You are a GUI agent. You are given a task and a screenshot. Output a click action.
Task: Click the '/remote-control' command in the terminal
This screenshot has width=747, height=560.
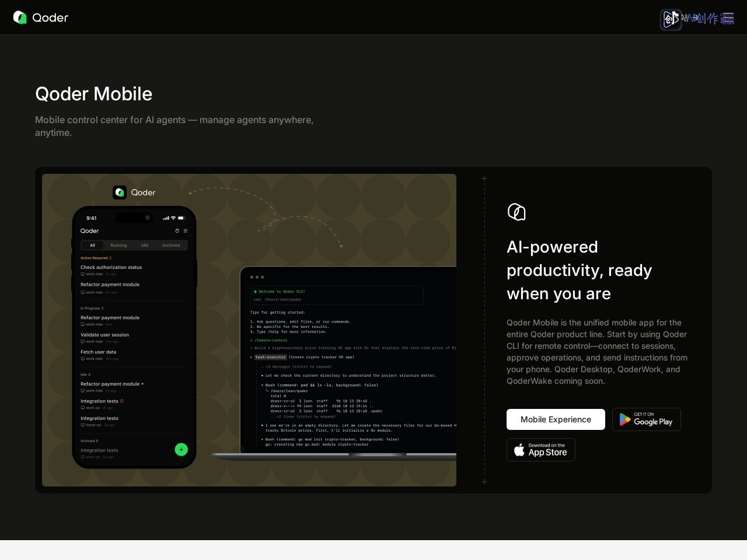coord(271,340)
